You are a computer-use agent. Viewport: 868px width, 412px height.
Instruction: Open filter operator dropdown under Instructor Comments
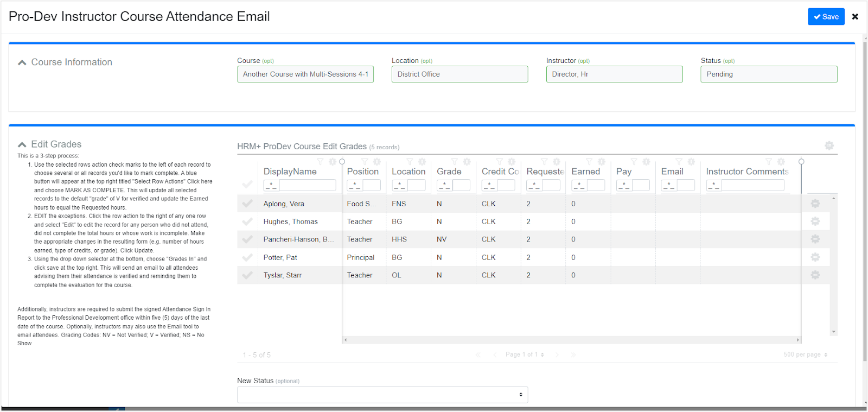[x=714, y=185]
